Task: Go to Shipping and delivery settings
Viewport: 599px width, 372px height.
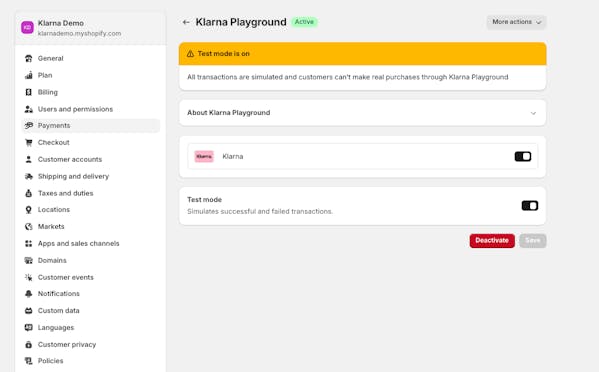Action: point(91,176)
